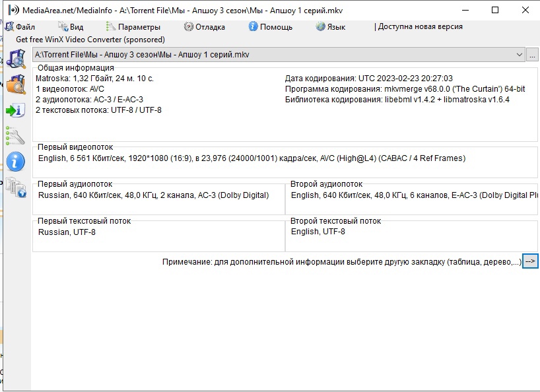The width and height of the screenshot is (540, 392).
Task: Click the sponsored WinX Video Converter link
Action: point(90,40)
